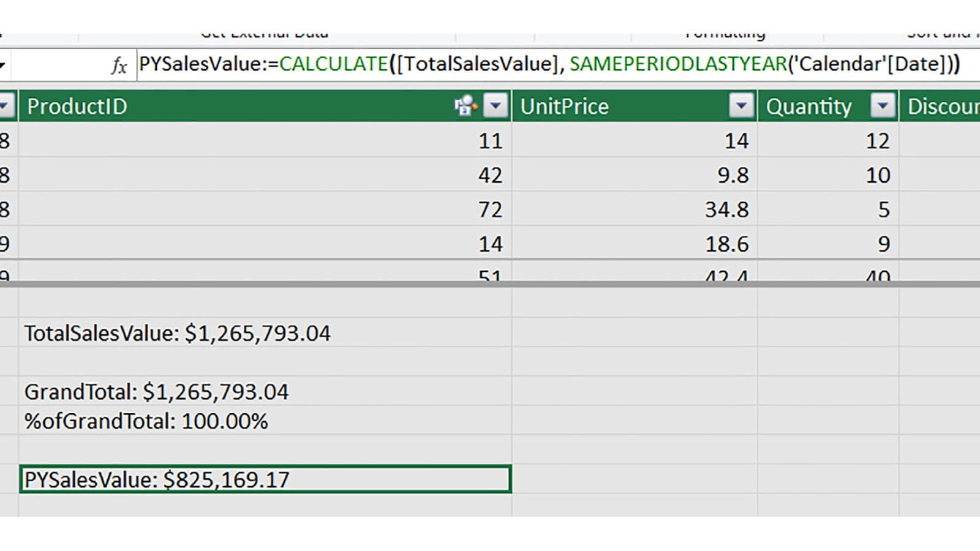Select the ProductID cell containing 42
This screenshot has height=551, width=980.
(x=265, y=176)
